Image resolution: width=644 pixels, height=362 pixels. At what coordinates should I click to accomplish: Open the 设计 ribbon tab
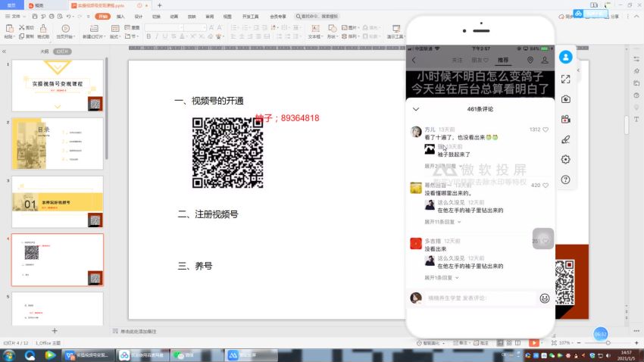tap(139, 17)
